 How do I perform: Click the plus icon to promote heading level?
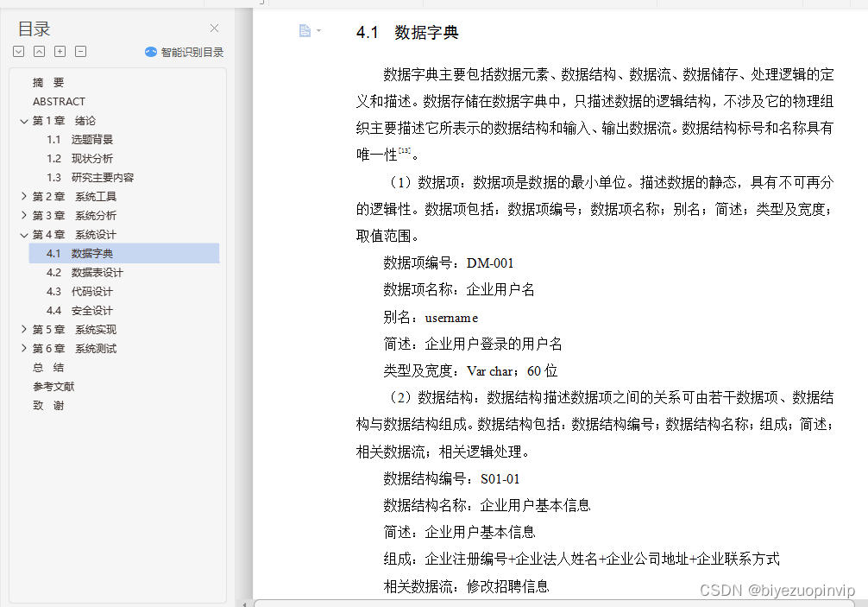pyautogui.click(x=60, y=52)
